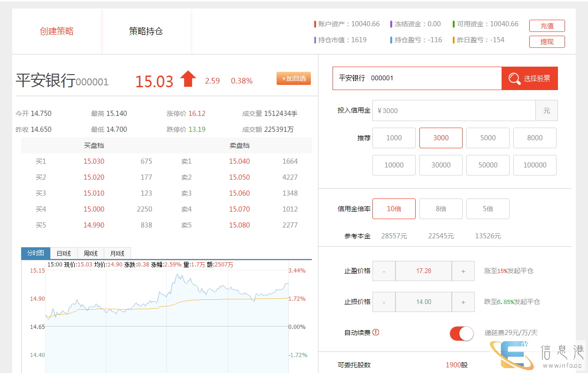Click the stock search field 平安银行 000001

click(x=417, y=78)
